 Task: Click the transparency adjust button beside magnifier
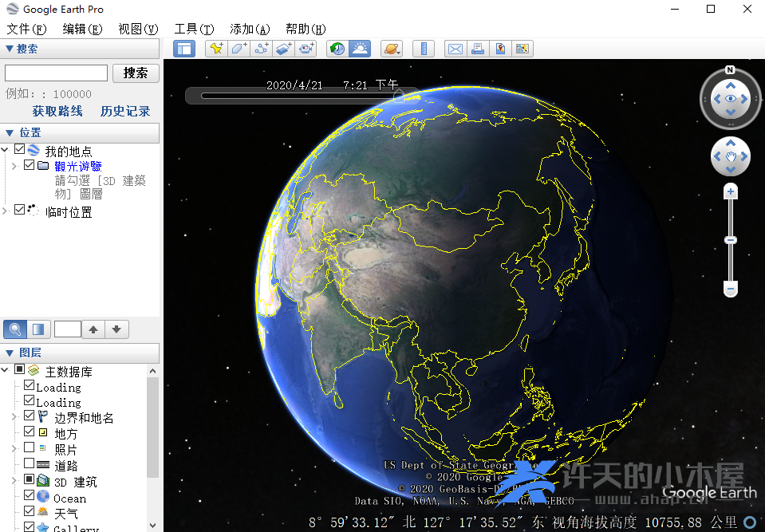38,329
